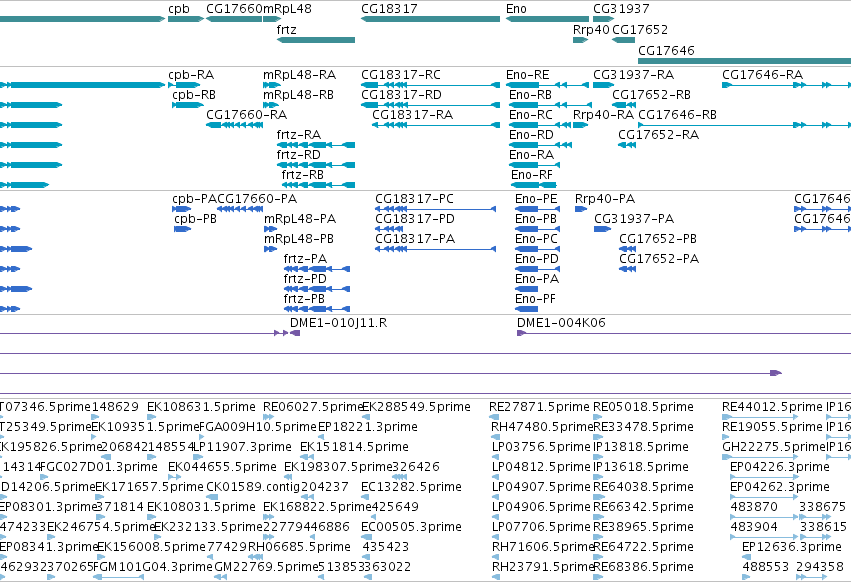Open the CG31937 gene label
This screenshot has width=851, height=582.
click(x=621, y=9)
